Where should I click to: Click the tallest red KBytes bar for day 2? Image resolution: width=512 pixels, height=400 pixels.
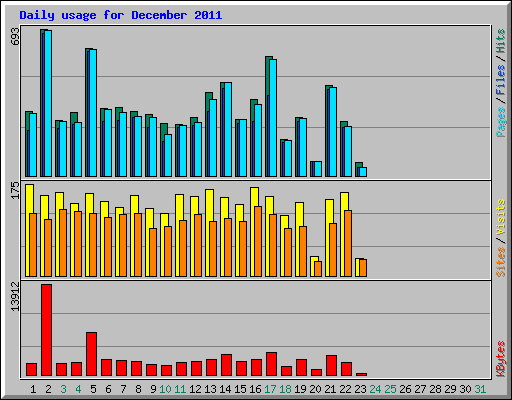(46, 330)
